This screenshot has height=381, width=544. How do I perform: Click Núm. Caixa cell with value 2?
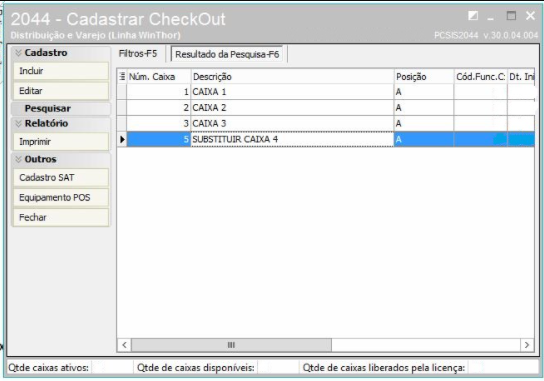pyautogui.click(x=159, y=108)
